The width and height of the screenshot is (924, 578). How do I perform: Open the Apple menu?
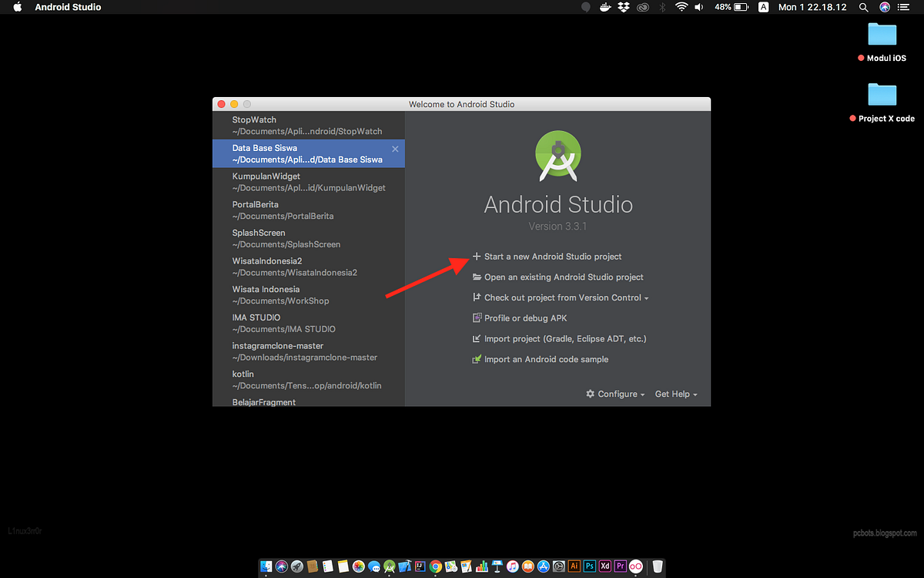coord(16,7)
